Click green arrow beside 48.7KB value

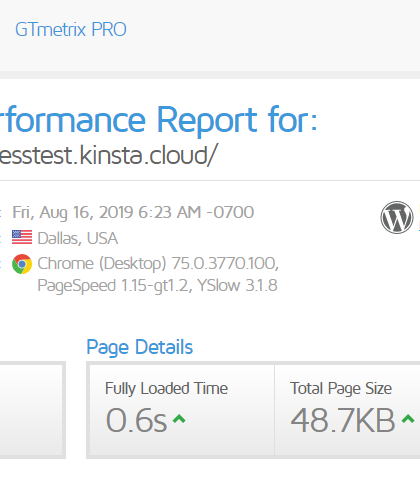[x=408, y=419]
